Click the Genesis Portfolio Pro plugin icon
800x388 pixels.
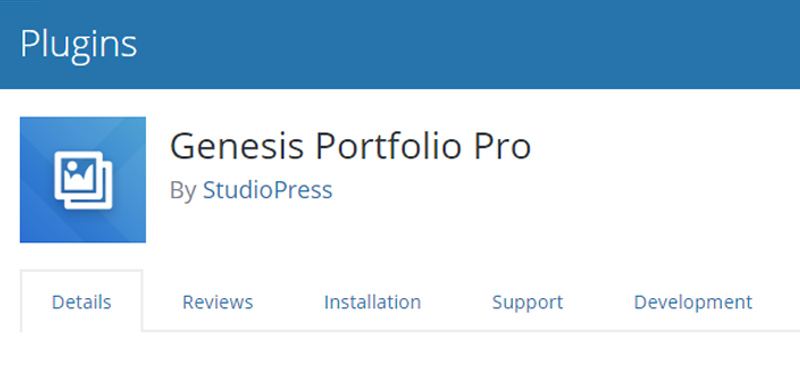click(x=83, y=180)
